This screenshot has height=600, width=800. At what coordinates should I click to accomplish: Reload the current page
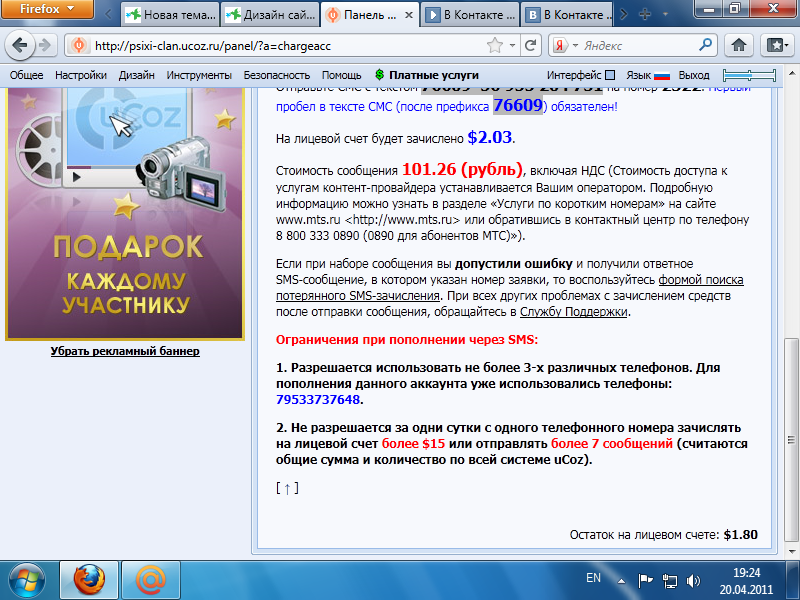click(530, 45)
